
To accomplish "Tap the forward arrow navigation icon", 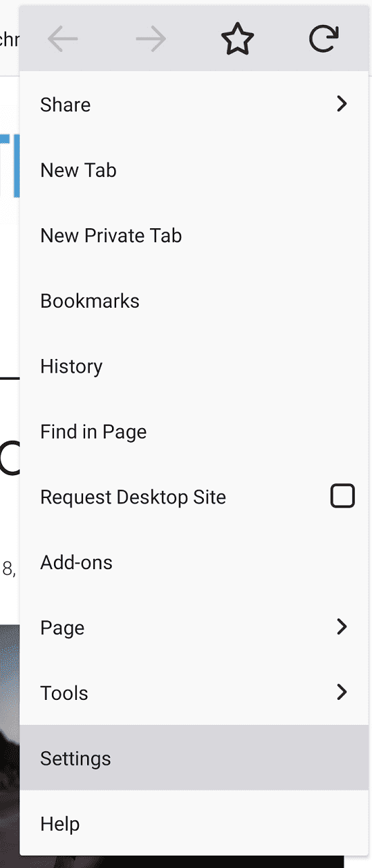I will [151, 39].
